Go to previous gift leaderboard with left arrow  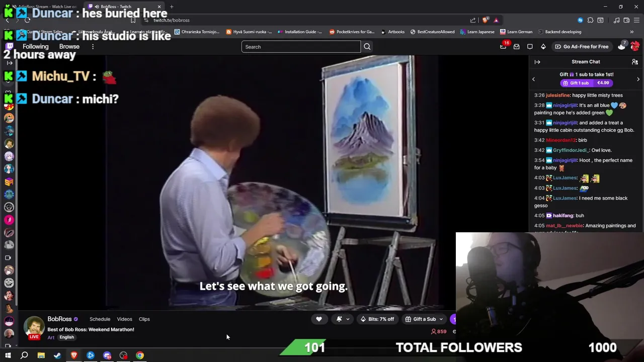click(x=534, y=79)
